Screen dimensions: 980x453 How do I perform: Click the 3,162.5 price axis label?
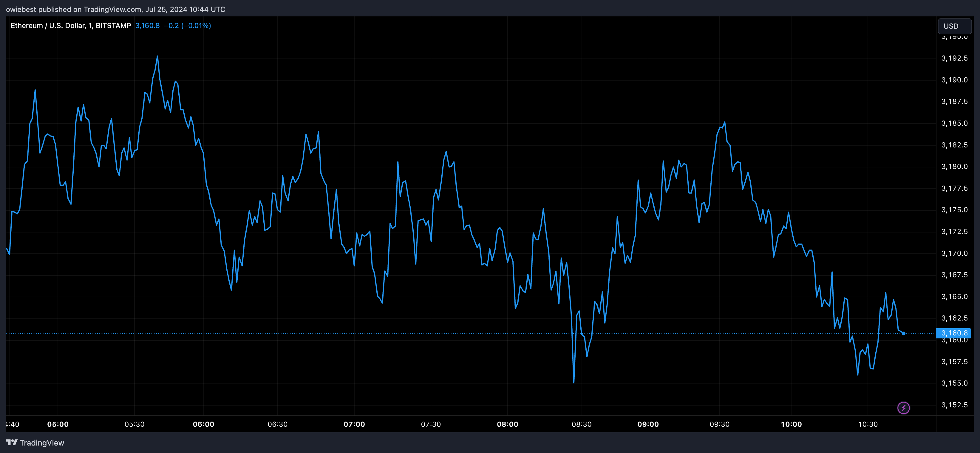pos(954,318)
